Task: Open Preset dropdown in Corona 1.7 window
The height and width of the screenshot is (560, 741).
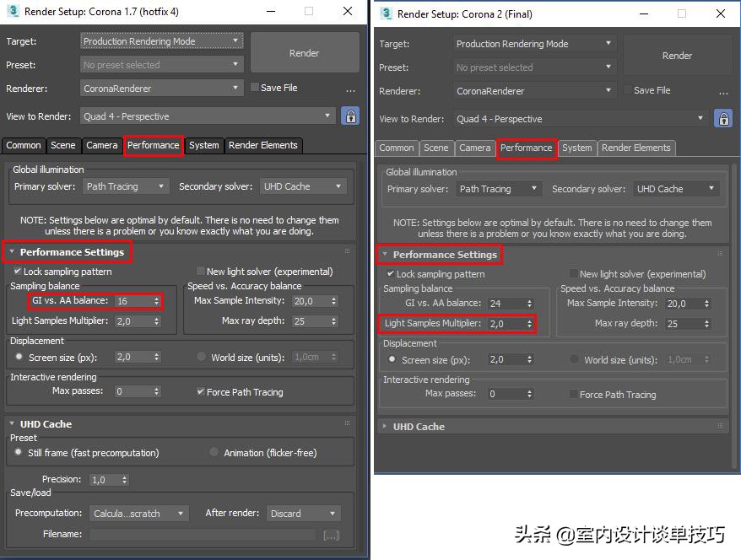Action: point(162,65)
